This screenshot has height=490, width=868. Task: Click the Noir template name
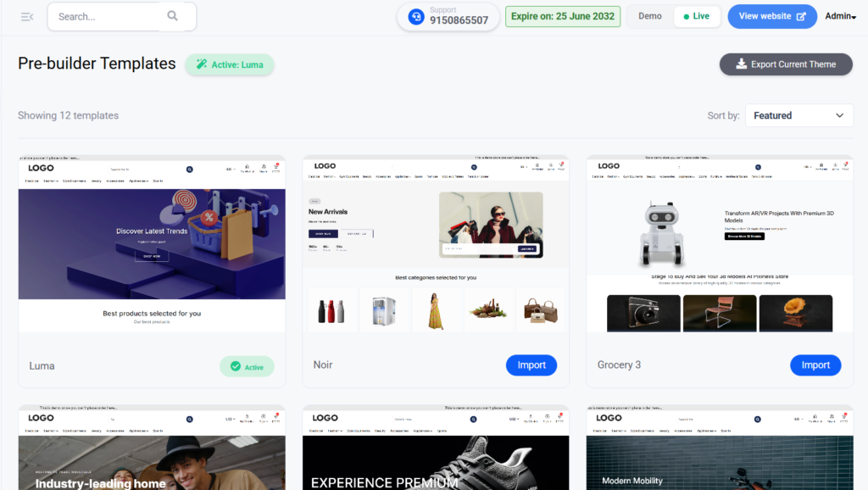tap(323, 365)
